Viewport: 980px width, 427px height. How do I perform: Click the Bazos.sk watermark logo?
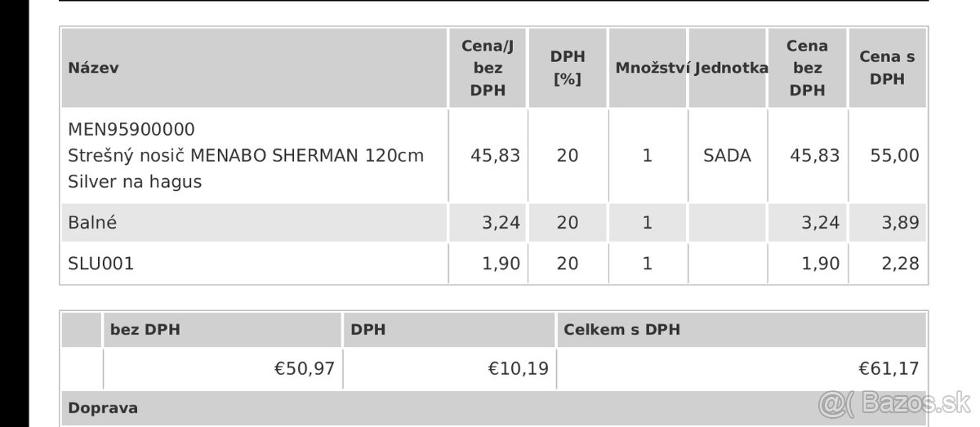[894, 403]
